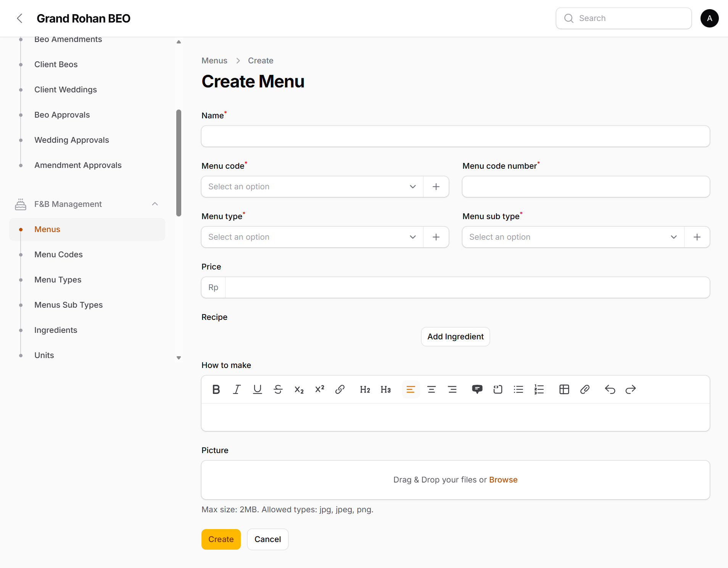Add a new menu type with plus
The width and height of the screenshot is (728, 568).
(436, 237)
